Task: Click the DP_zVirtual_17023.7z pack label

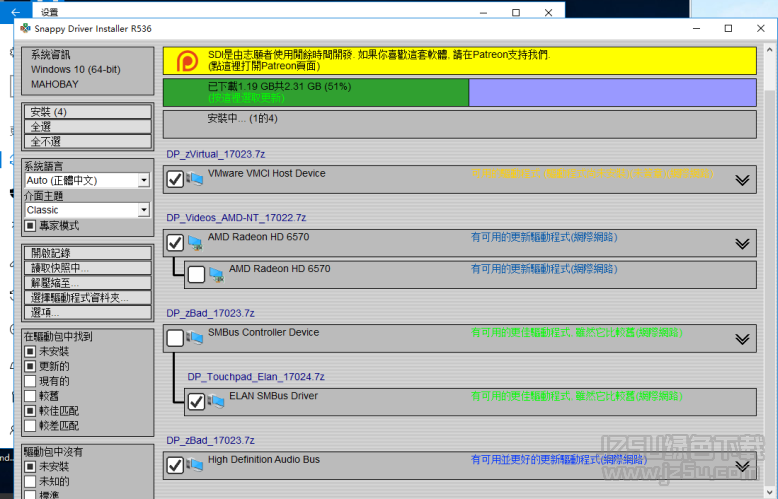Action: (x=216, y=154)
